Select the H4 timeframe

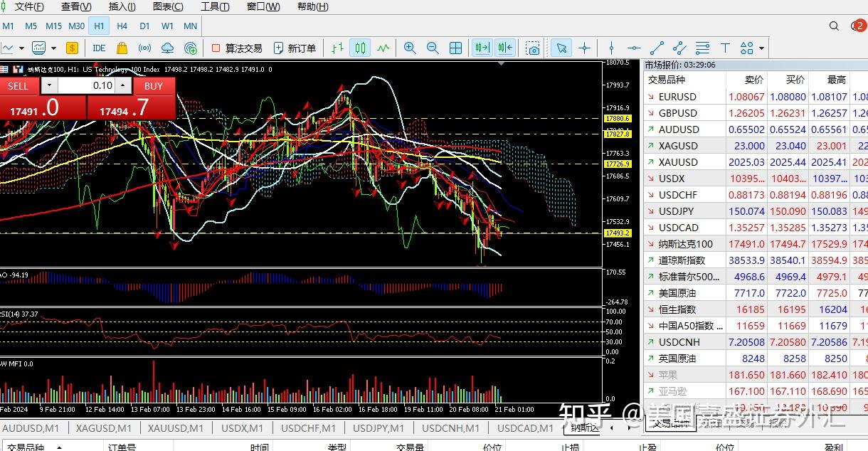pos(122,26)
